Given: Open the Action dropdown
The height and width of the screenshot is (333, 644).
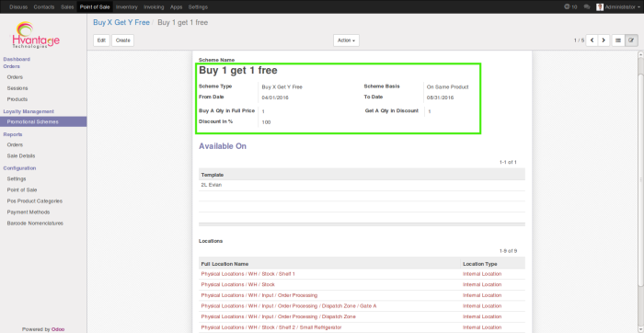Looking at the screenshot, I should (x=346, y=40).
